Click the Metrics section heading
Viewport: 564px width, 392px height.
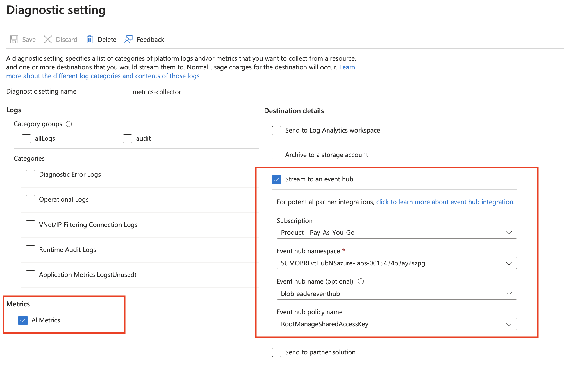point(18,304)
